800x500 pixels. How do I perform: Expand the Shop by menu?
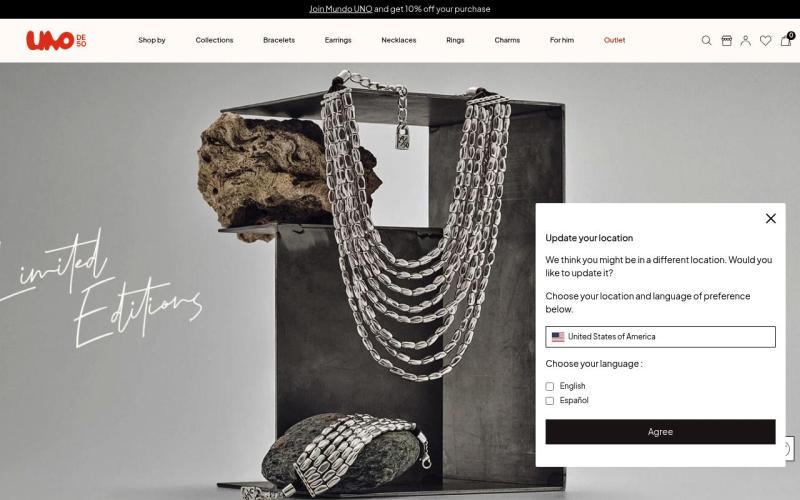pos(152,40)
